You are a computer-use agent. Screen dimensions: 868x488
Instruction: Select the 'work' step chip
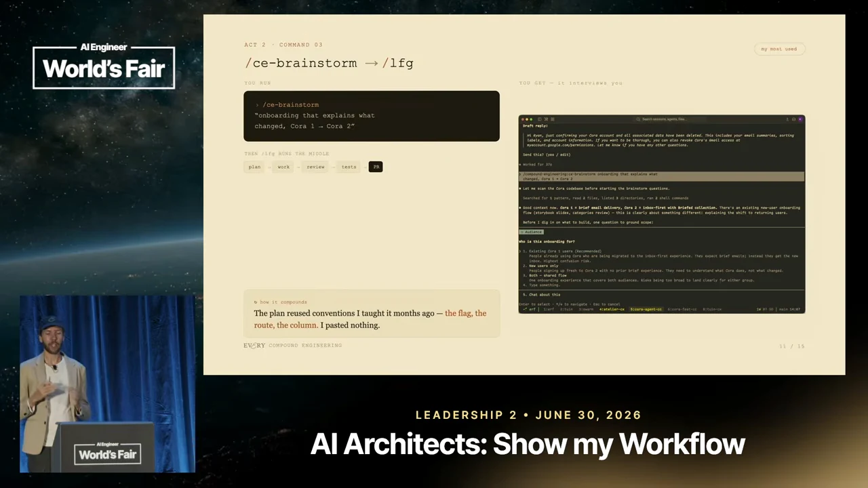(x=283, y=167)
